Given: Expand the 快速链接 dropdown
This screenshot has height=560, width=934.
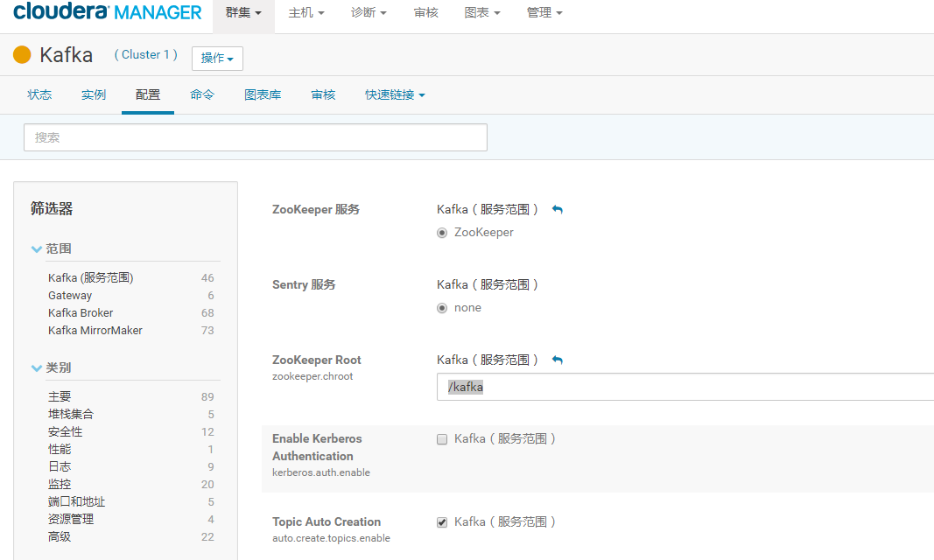Looking at the screenshot, I should click(x=395, y=94).
